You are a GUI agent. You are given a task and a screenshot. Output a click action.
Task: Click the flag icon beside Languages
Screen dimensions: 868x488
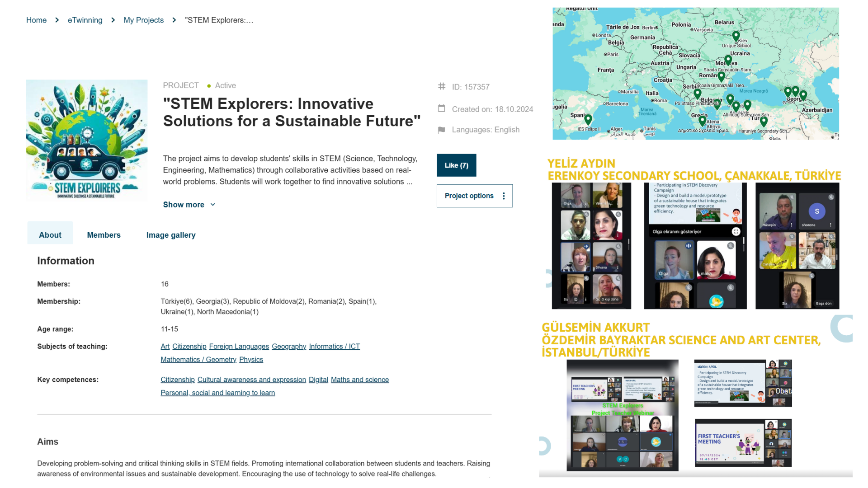point(442,130)
